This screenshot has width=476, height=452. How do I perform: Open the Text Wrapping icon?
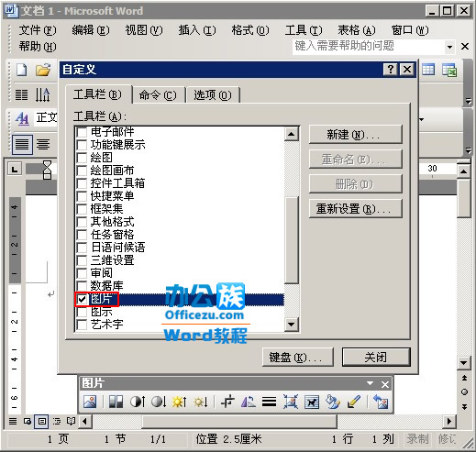(312, 402)
